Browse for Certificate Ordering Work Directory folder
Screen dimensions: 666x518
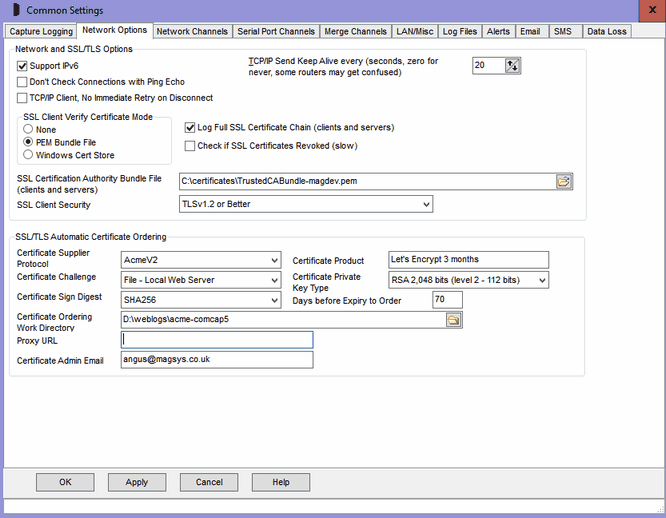coord(453,320)
